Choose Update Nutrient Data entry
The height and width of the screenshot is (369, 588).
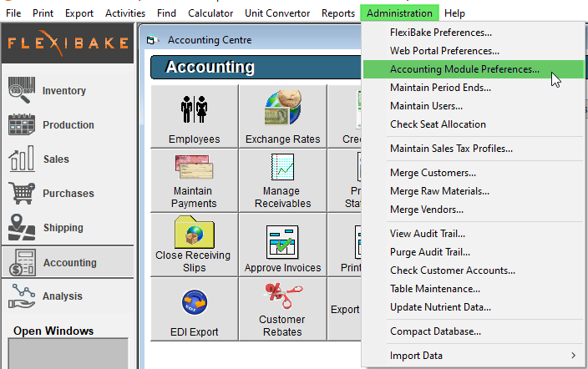coord(474,307)
